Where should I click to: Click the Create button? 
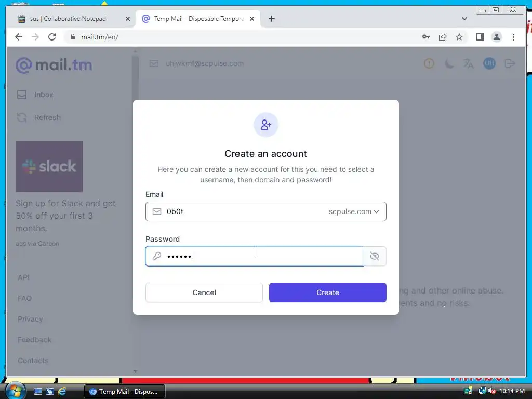(327, 292)
